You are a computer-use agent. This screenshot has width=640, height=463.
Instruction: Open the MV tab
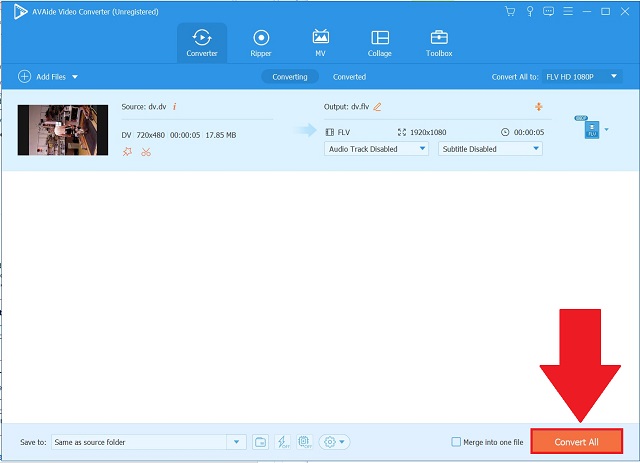click(320, 43)
